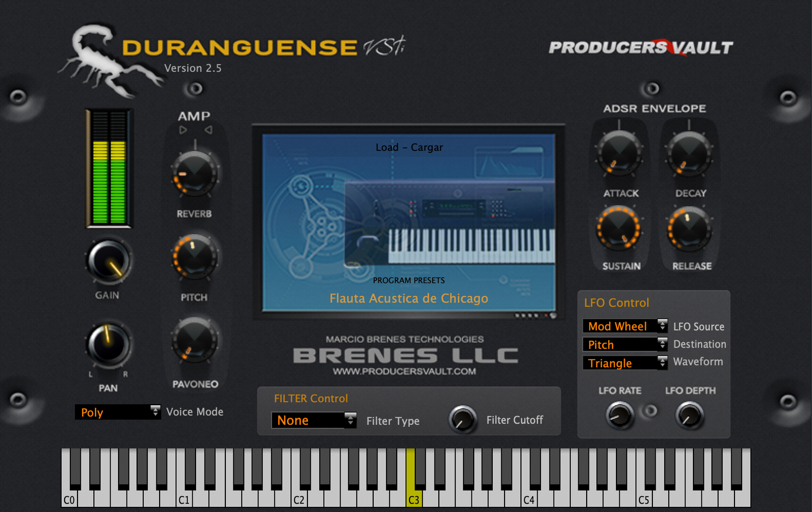The image size is (812, 512).
Task: Toggle the small LED button beside LFO RATE
Action: pos(650,411)
